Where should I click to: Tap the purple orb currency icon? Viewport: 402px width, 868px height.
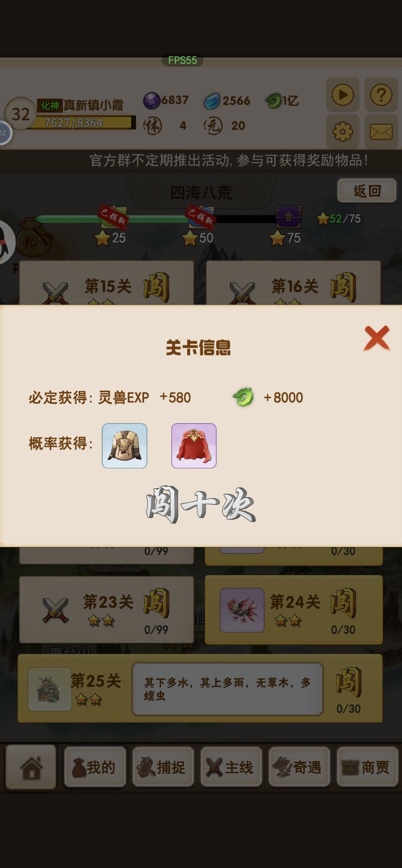151,101
